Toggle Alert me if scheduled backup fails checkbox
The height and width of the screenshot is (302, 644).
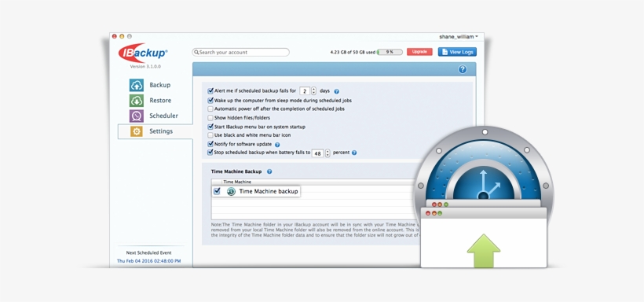coord(210,91)
